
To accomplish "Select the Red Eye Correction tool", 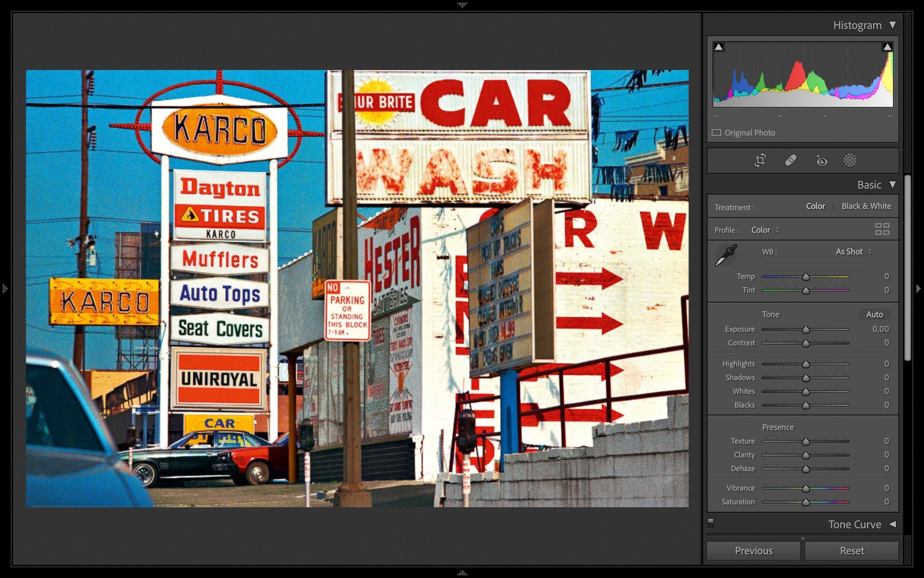I will pyautogui.click(x=821, y=160).
